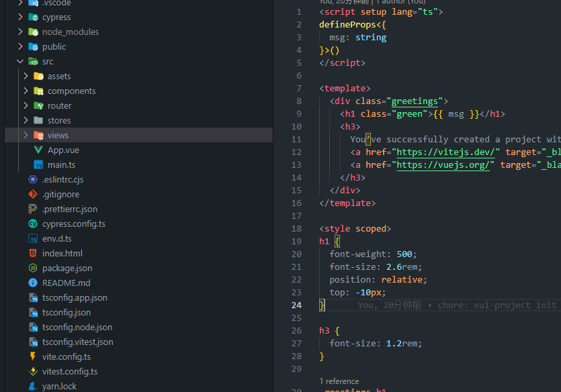The width and height of the screenshot is (561, 392).
Task: Open tsconfig.json file
Action: tap(67, 313)
